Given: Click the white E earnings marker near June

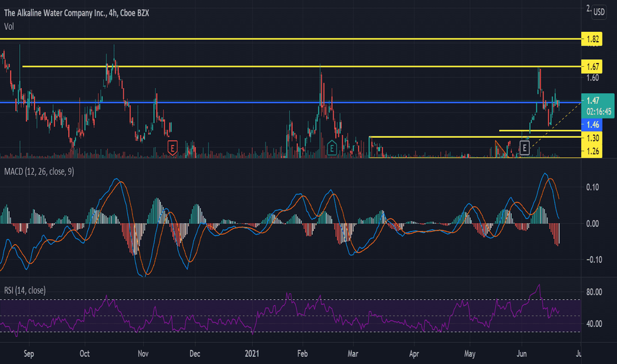Looking at the screenshot, I should pyautogui.click(x=524, y=148).
